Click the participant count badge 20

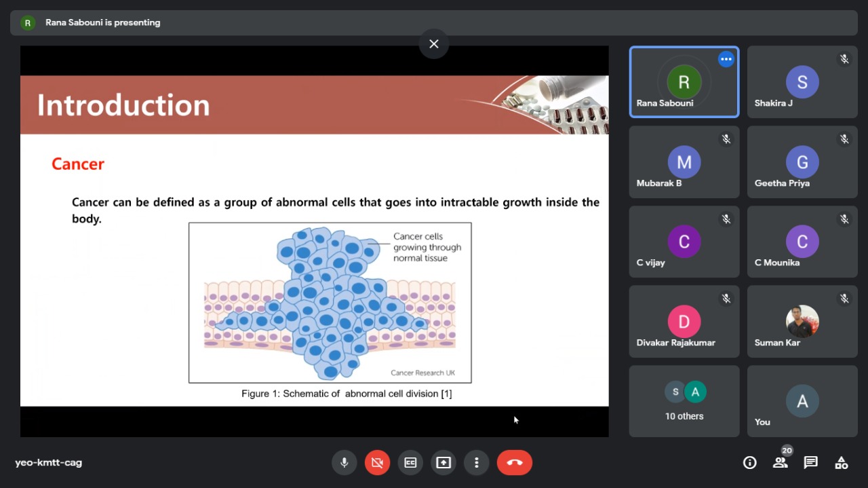[787, 451]
